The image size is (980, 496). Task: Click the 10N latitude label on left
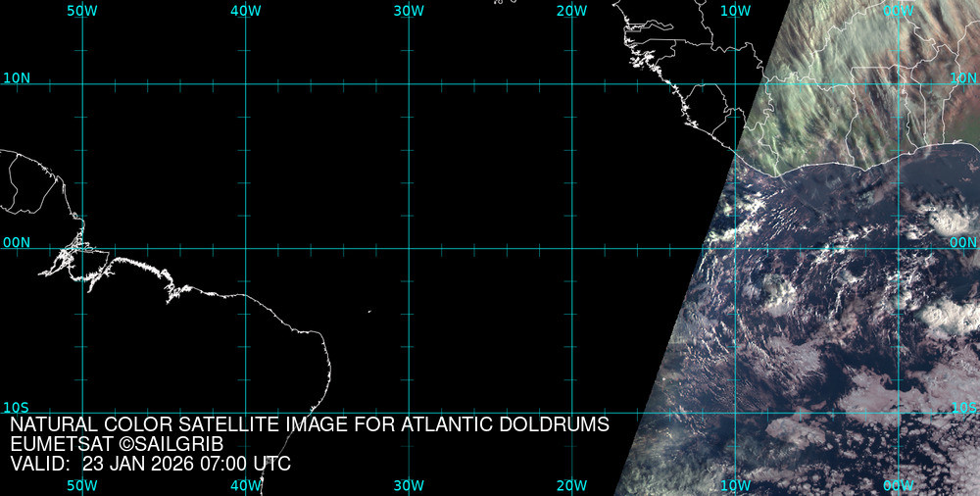(x=16, y=77)
